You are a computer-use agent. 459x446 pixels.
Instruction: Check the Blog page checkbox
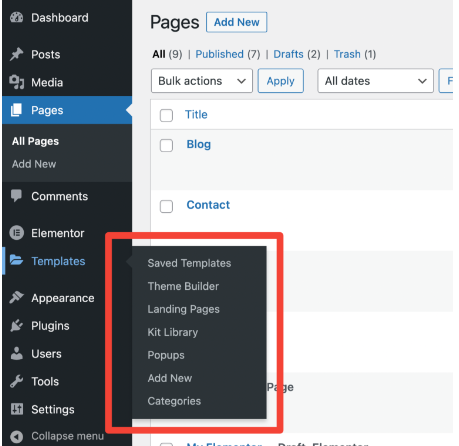[166, 145]
